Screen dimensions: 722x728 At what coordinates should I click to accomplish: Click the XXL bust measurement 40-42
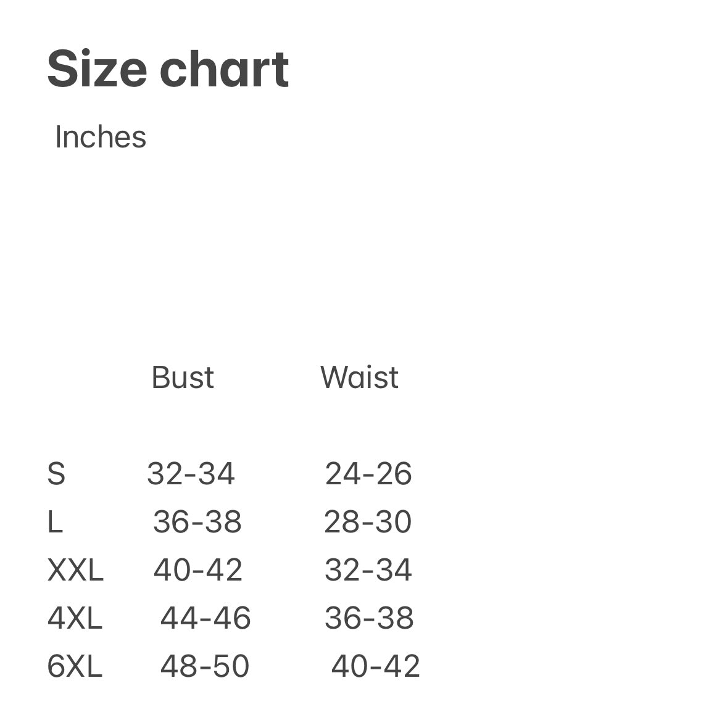coord(197,569)
